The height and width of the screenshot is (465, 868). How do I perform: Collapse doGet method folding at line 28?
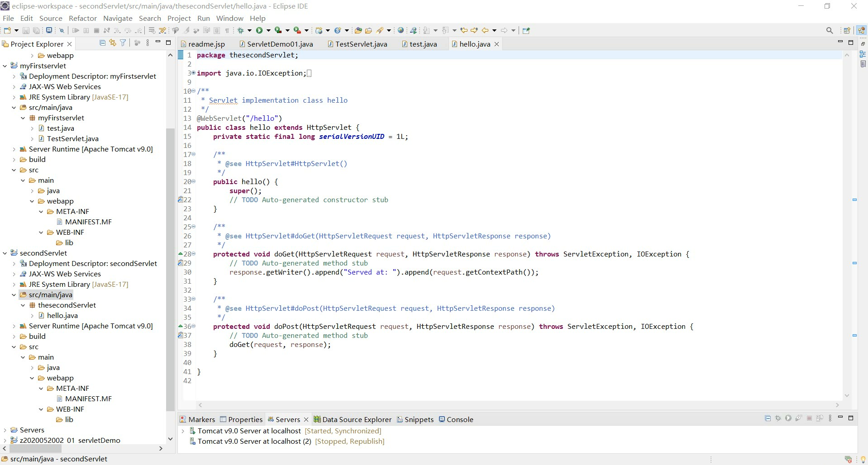pyautogui.click(x=193, y=254)
